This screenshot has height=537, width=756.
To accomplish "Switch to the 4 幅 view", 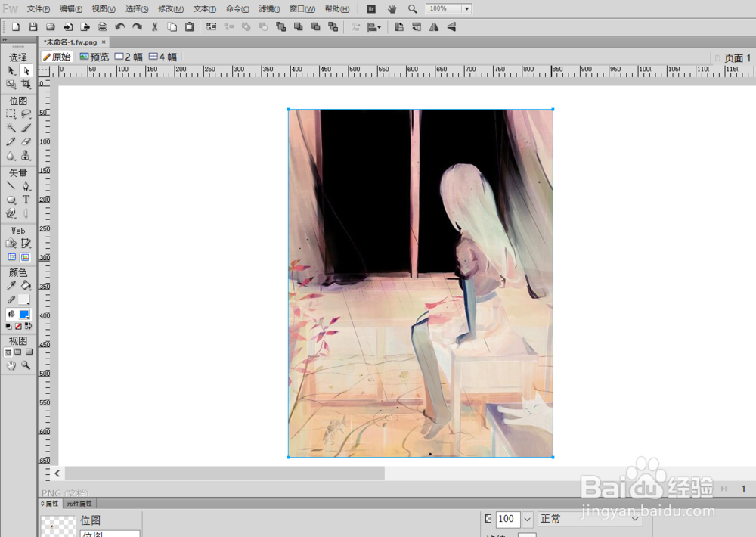I will click(163, 57).
